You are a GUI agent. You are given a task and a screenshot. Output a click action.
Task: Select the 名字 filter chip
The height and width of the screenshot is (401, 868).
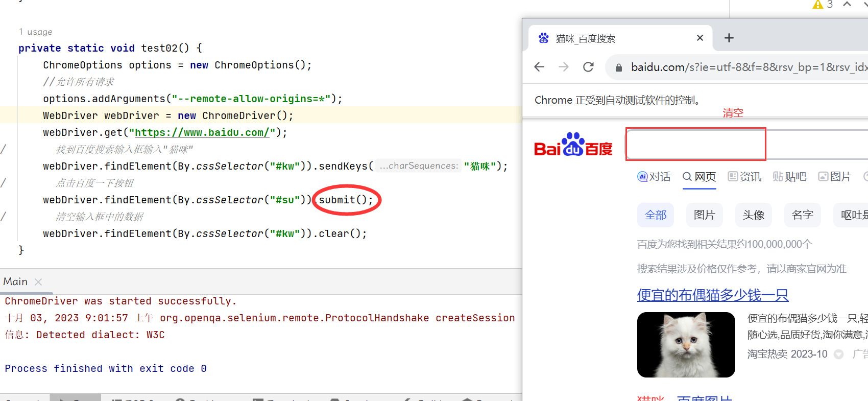point(803,215)
